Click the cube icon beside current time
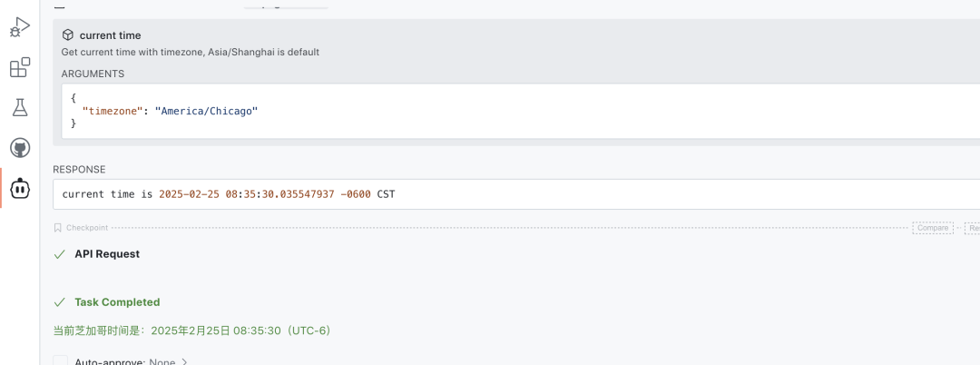 67,35
